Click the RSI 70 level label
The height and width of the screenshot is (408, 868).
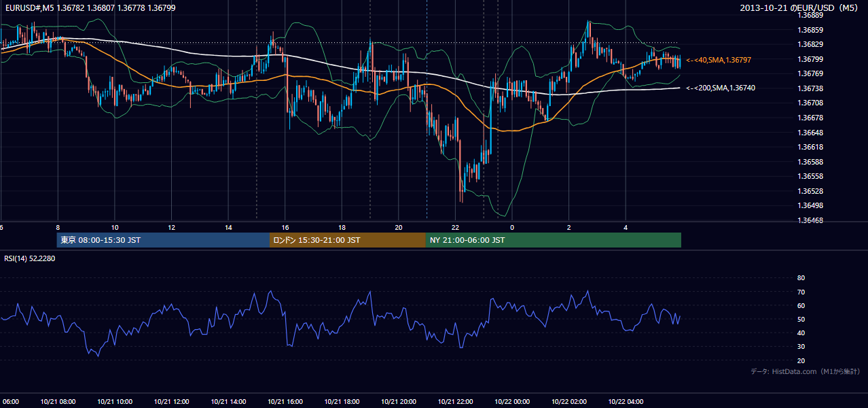click(x=801, y=292)
